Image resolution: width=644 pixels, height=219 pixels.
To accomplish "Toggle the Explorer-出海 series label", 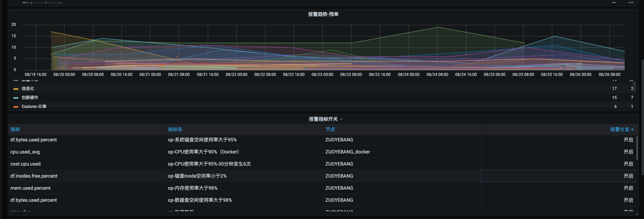I will tap(34, 107).
